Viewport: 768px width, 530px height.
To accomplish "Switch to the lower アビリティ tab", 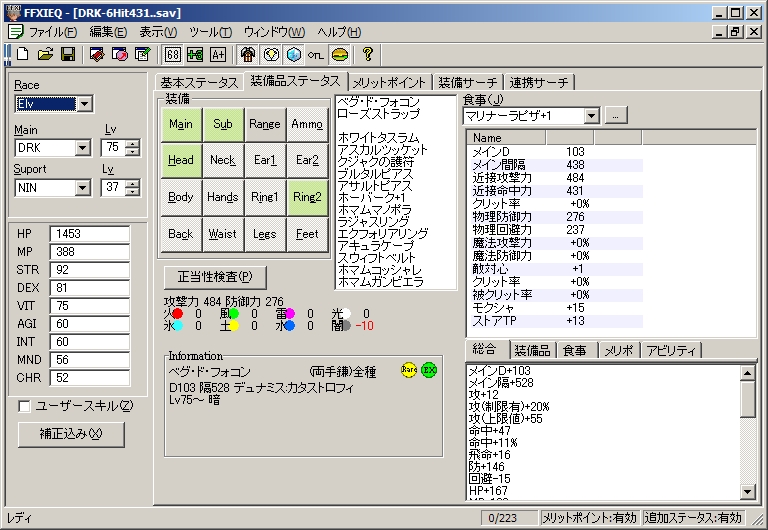I will (671, 350).
